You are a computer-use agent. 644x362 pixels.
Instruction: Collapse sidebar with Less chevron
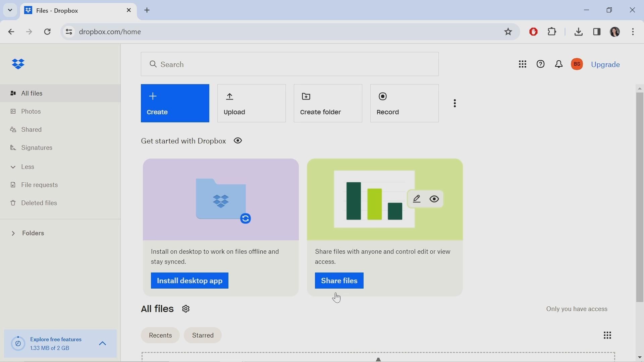13,167
